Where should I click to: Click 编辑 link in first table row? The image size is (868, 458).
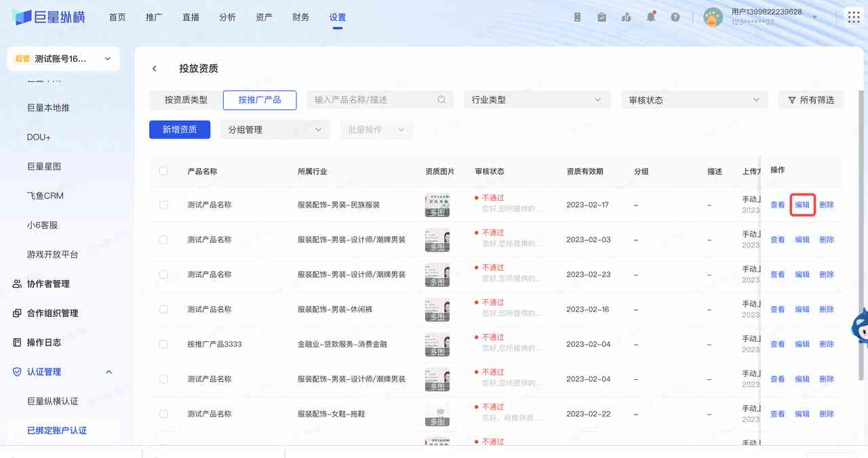coord(802,205)
